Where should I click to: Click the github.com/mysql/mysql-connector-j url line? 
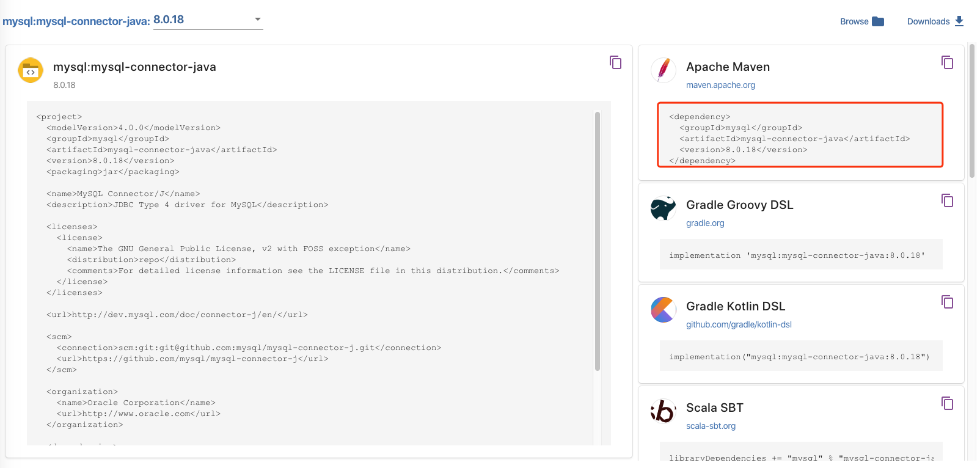[192, 359]
